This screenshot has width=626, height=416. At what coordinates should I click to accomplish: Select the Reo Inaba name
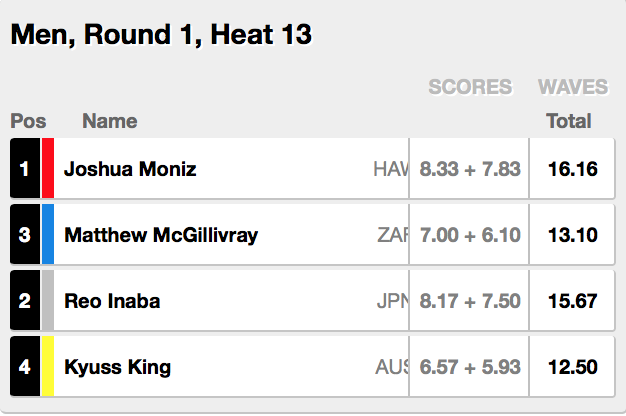click(x=112, y=301)
